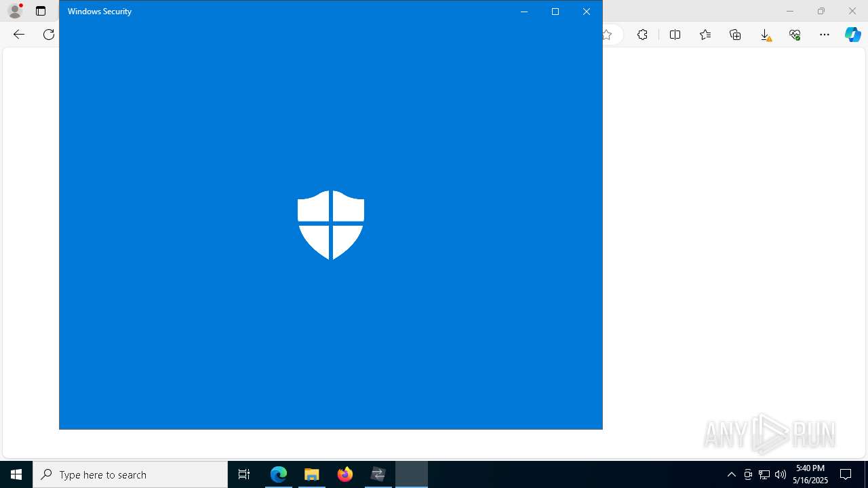The height and width of the screenshot is (488, 868).
Task: Maximize the Windows Security window
Action: [555, 12]
